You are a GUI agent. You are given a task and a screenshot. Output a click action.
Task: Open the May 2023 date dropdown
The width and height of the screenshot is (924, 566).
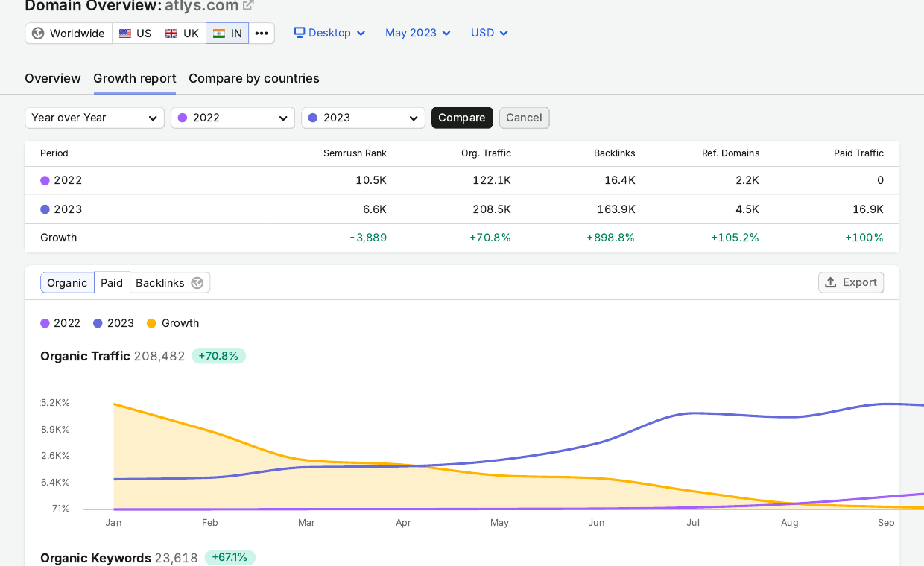418,33
